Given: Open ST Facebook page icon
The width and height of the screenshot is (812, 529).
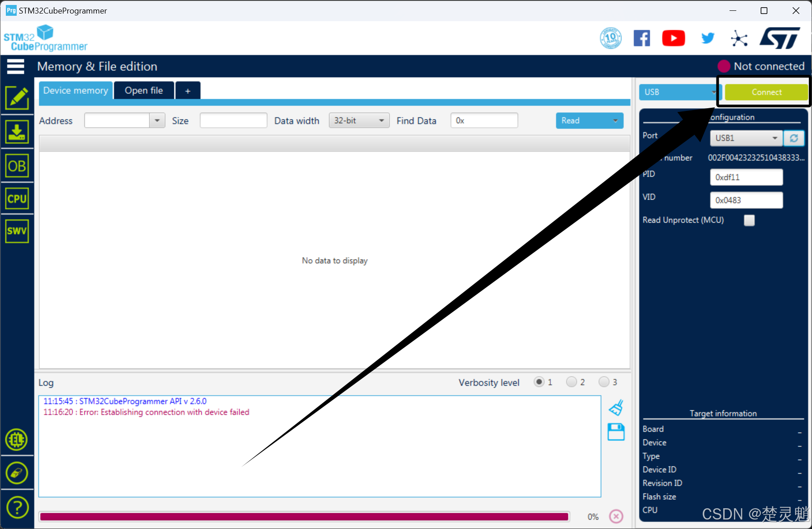Looking at the screenshot, I should click(x=642, y=38).
